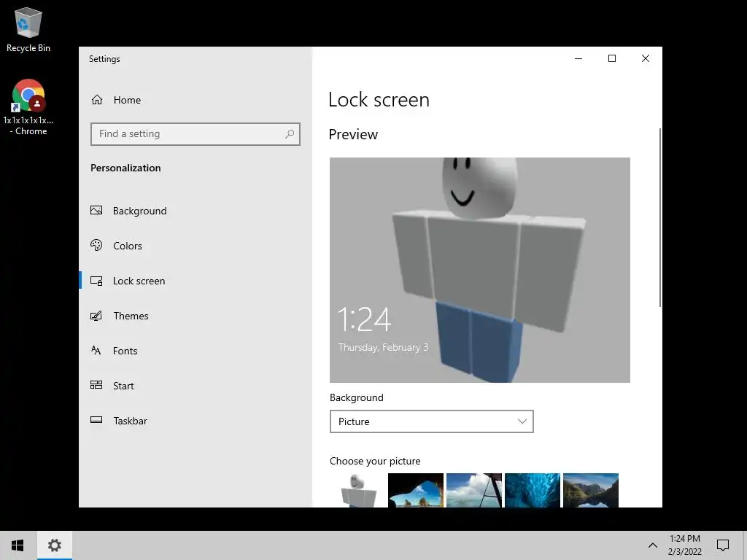Click the Taskbar bar icon

[96, 420]
